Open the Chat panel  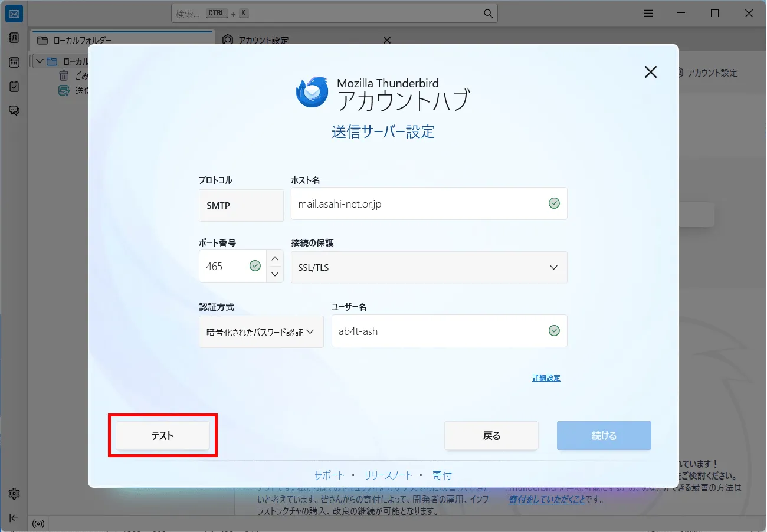(14, 110)
